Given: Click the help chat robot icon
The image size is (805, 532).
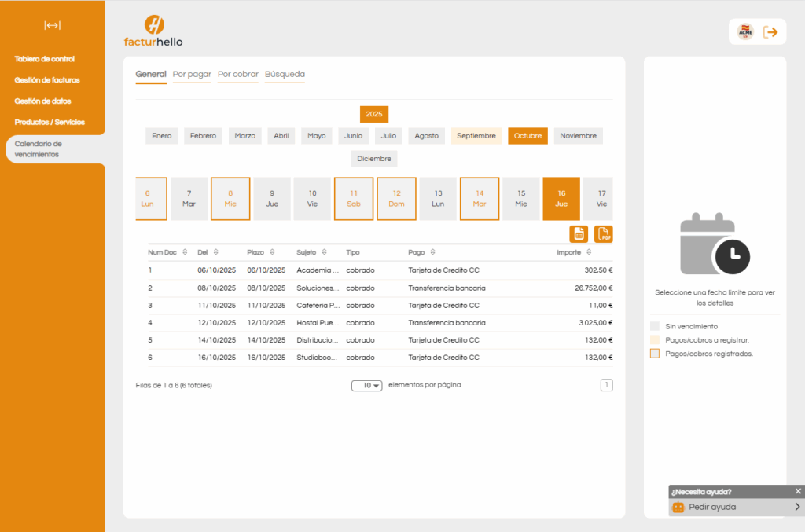Looking at the screenshot, I should (678, 508).
